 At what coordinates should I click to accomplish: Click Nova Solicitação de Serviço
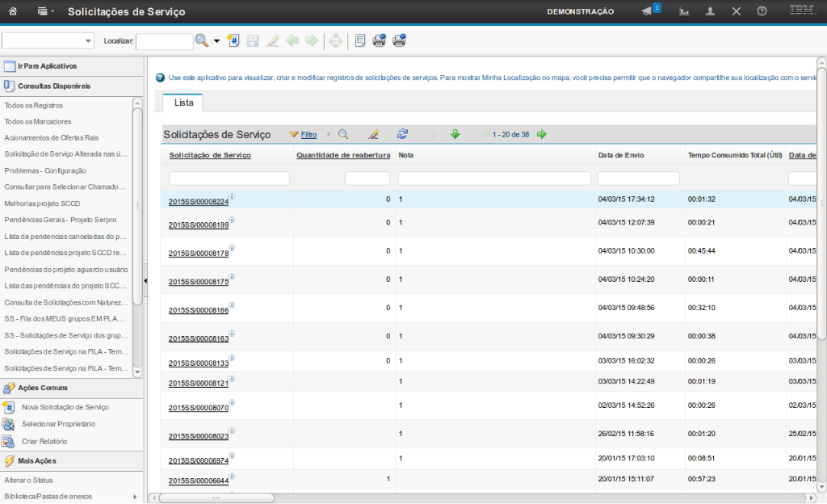pyautogui.click(x=65, y=407)
